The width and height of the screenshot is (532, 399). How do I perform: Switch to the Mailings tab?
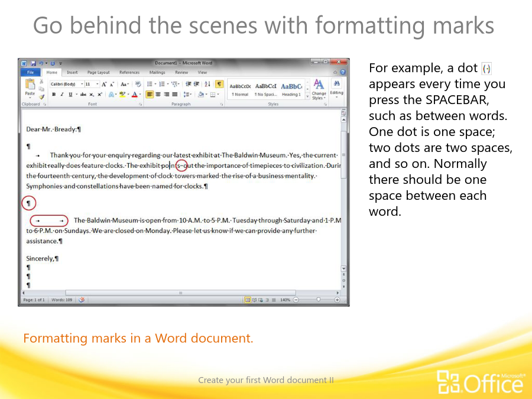pos(157,72)
